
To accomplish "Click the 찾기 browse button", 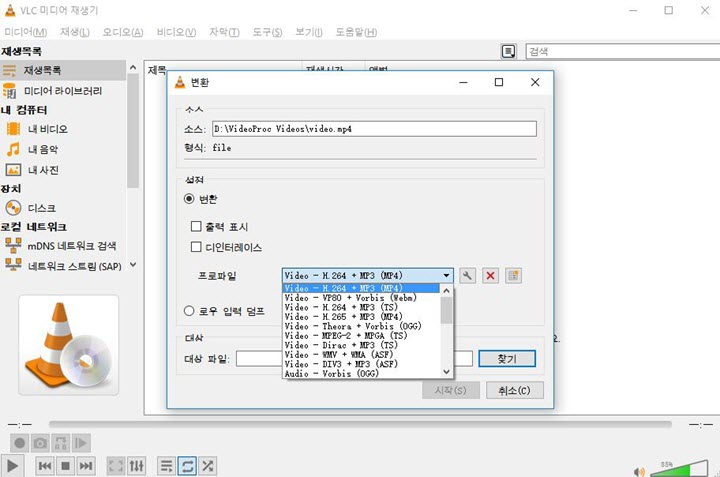I will [x=507, y=359].
